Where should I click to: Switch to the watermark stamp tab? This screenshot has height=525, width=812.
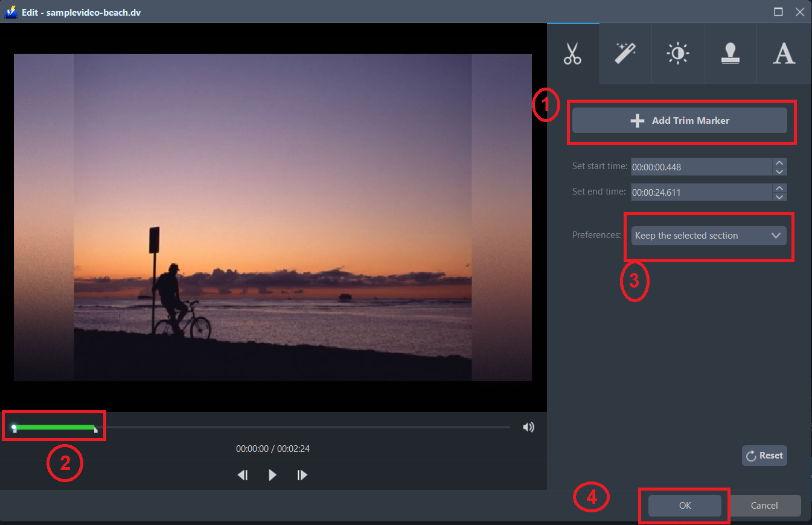click(730, 53)
